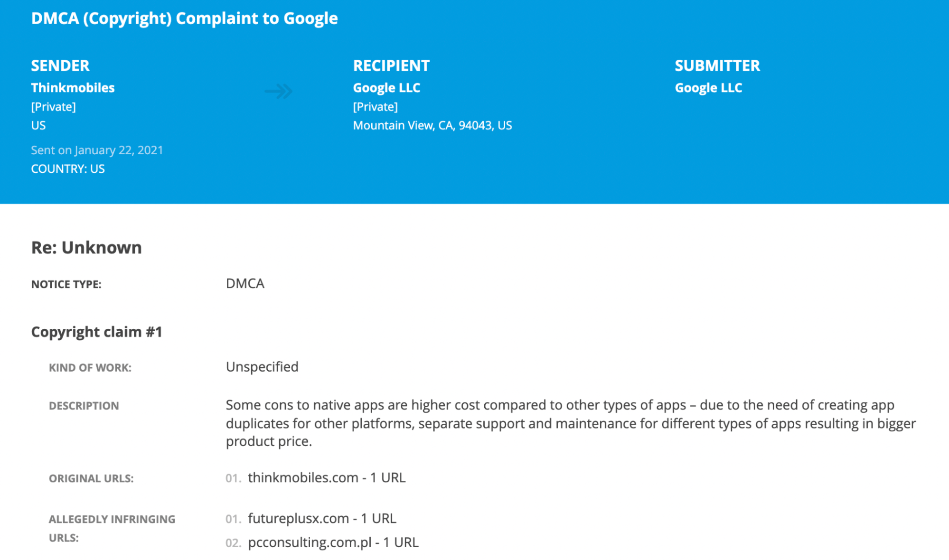Click the DMCA notice type value

pyautogui.click(x=245, y=283)
